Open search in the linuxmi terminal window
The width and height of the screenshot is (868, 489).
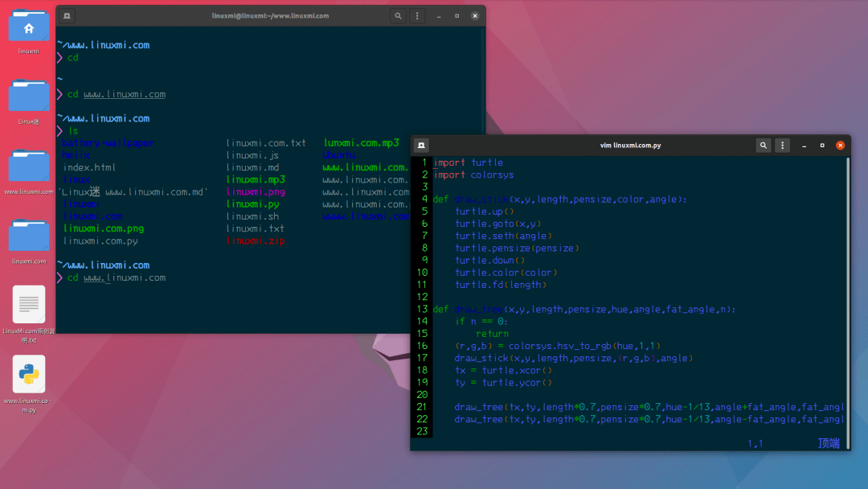tap(398, 16)
